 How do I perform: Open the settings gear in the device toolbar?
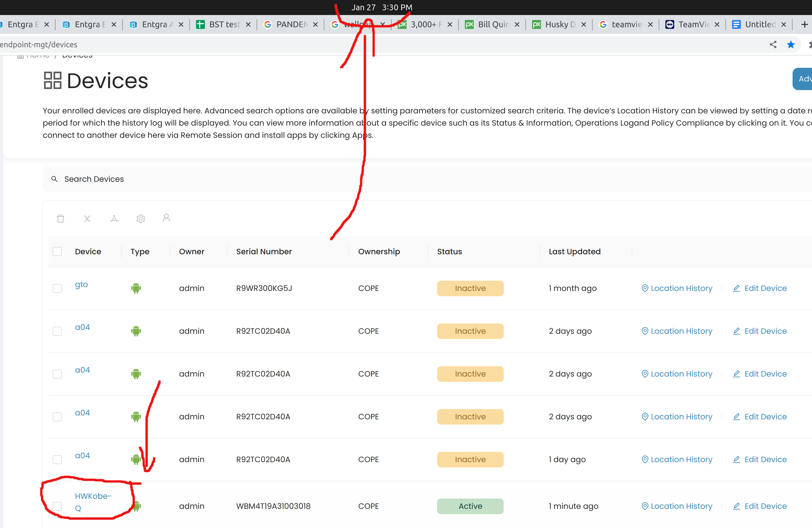click(141, 219)
